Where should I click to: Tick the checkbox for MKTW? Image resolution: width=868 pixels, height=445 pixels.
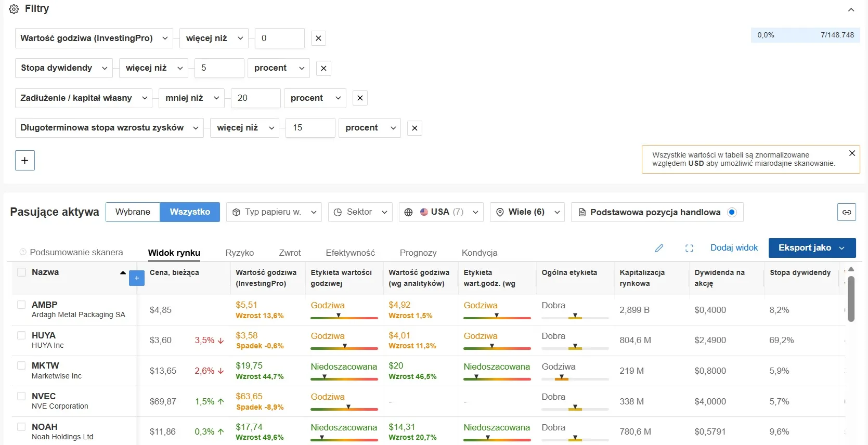[x=21, y=365]
